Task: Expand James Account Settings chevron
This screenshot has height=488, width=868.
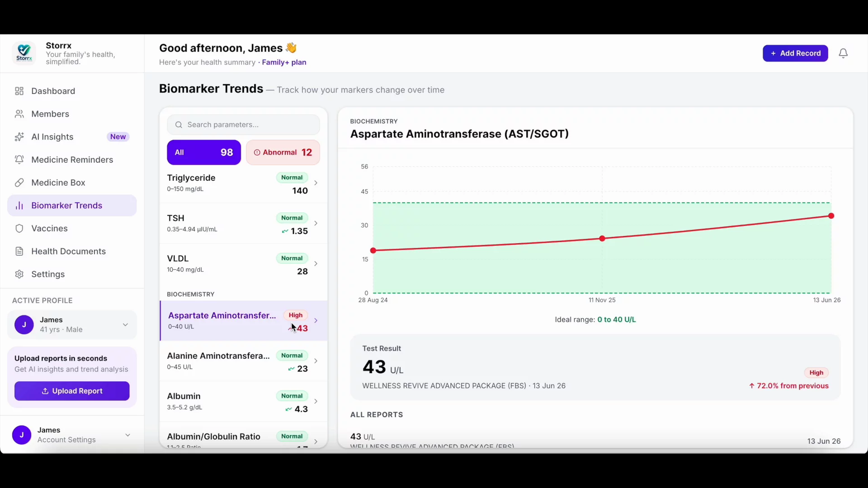Action: [127, 436]
